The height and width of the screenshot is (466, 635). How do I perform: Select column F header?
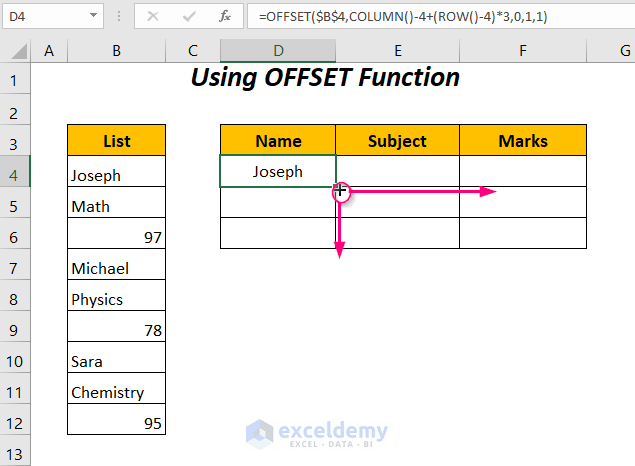(x=523, y=51)
